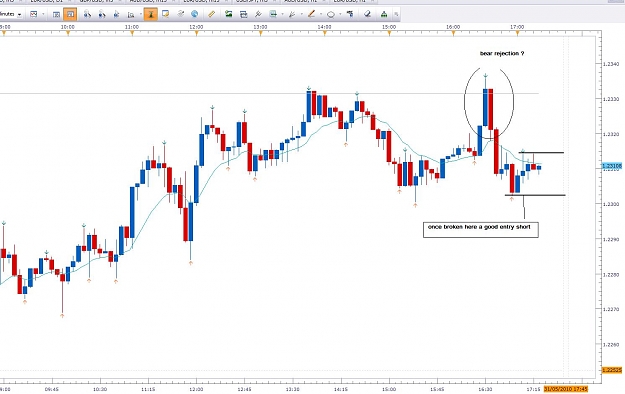Screen dimensions: 625x394
Task: Click the paint roller style icon
Action: (350, 14)
